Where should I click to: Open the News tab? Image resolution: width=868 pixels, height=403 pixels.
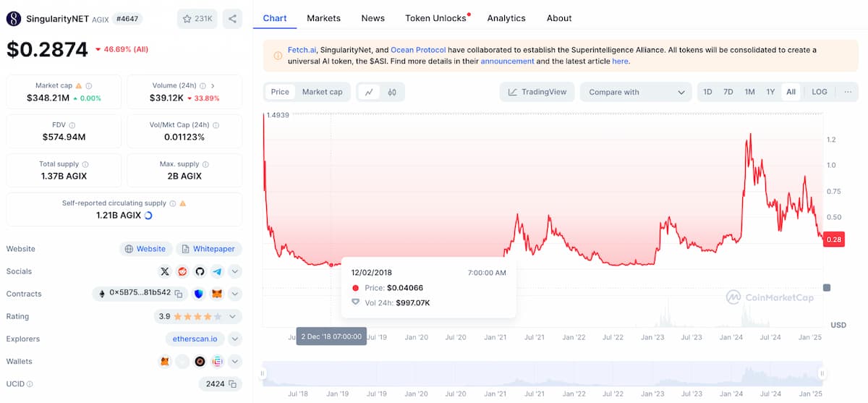(373, 18)
